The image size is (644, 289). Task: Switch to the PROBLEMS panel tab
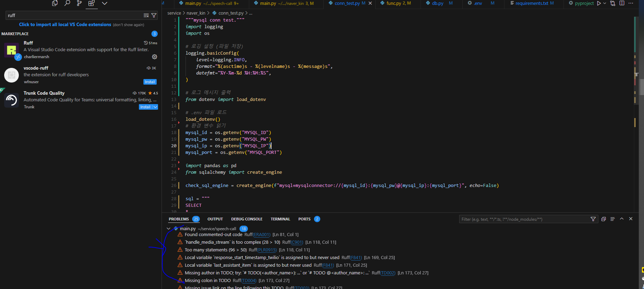point(179,219)
